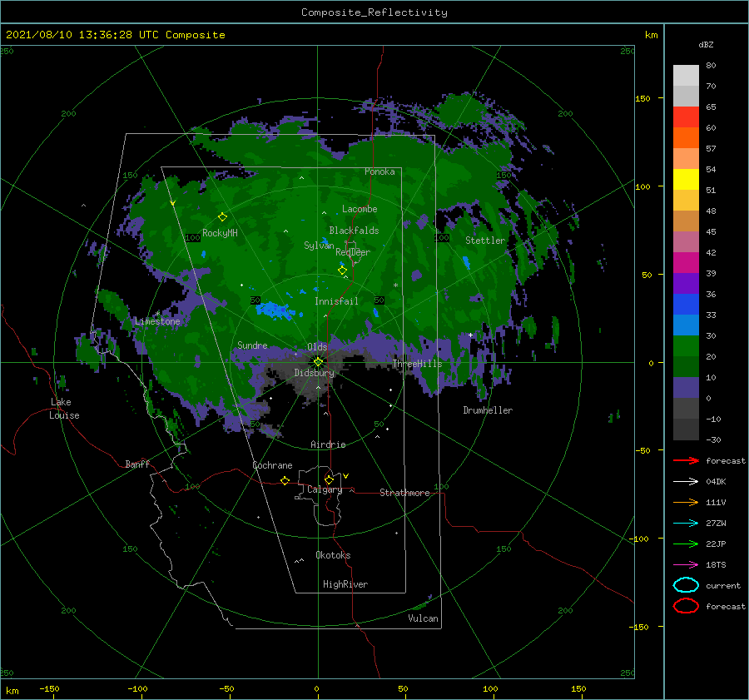Click the 57 value on dBZ scale
Screen dimensions: 749x700
click(711, 149)
